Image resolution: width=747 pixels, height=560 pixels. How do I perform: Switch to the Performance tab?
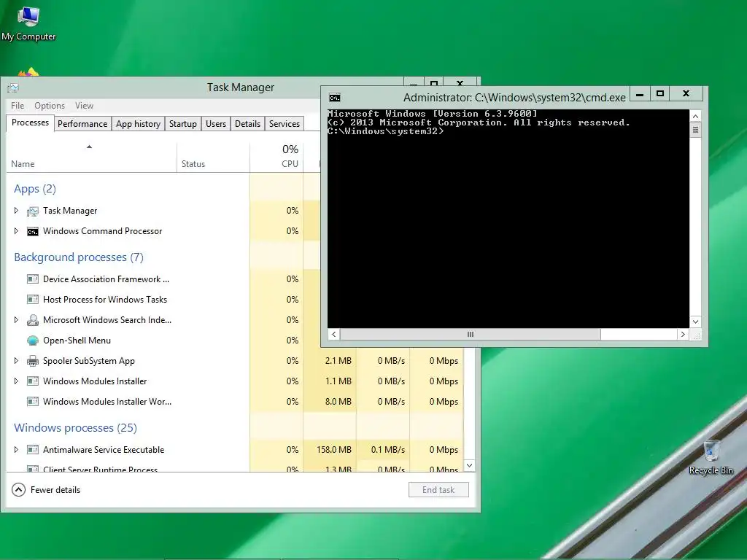[82, 124]
